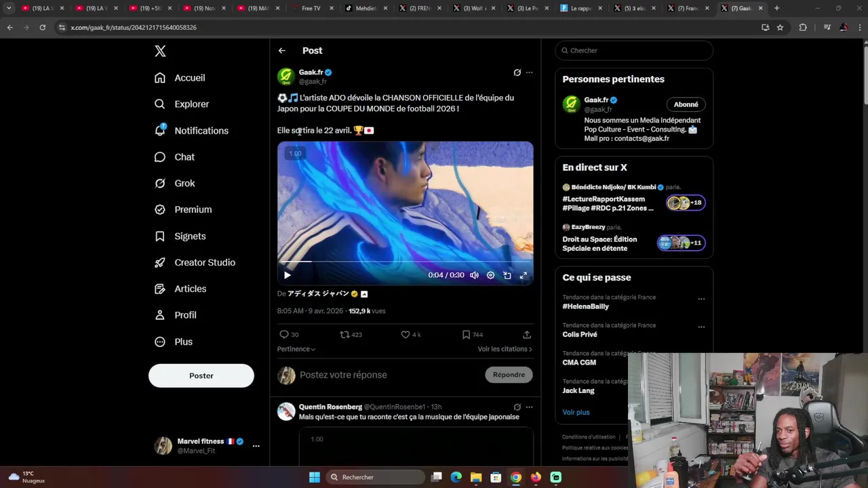Open Gaak.fr avatar on the post
Viewport: 868px width, 488px height.
285,76
